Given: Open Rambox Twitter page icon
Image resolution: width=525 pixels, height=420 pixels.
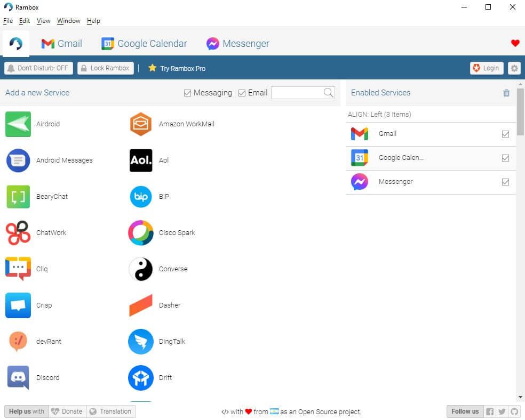Looking at the screenshot, I should pos(502,411).
